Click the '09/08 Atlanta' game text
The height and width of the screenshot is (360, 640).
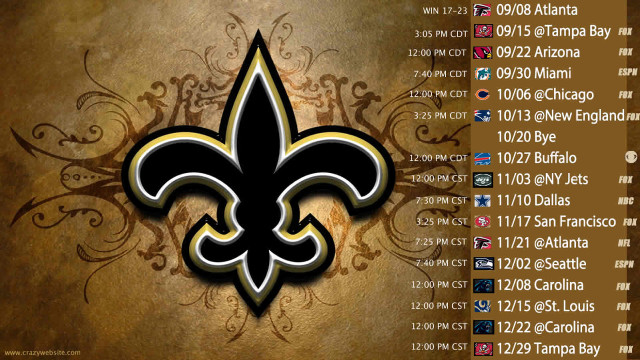click(x=537, y=10)
